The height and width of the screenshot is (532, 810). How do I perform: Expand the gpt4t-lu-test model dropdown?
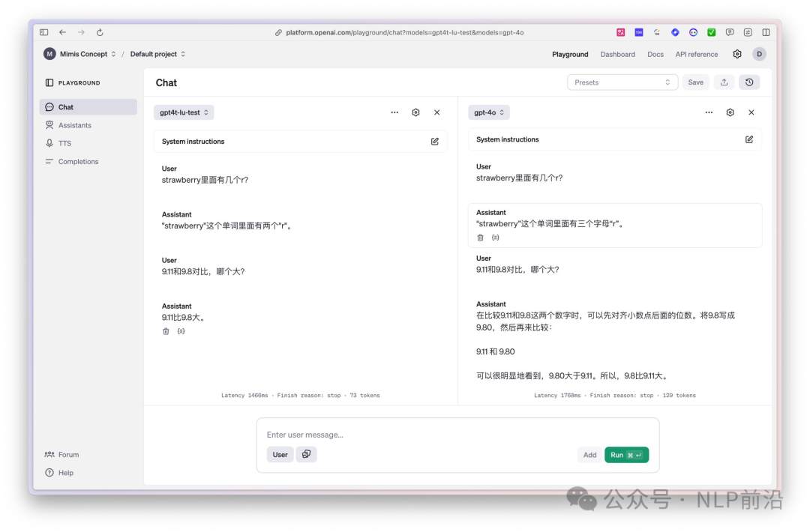point(184,112)
